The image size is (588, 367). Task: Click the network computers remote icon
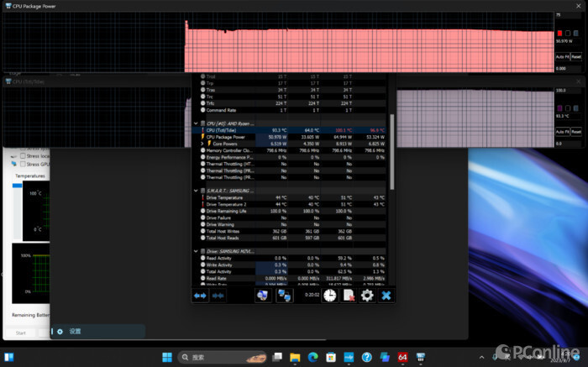[x=284, y=296]
